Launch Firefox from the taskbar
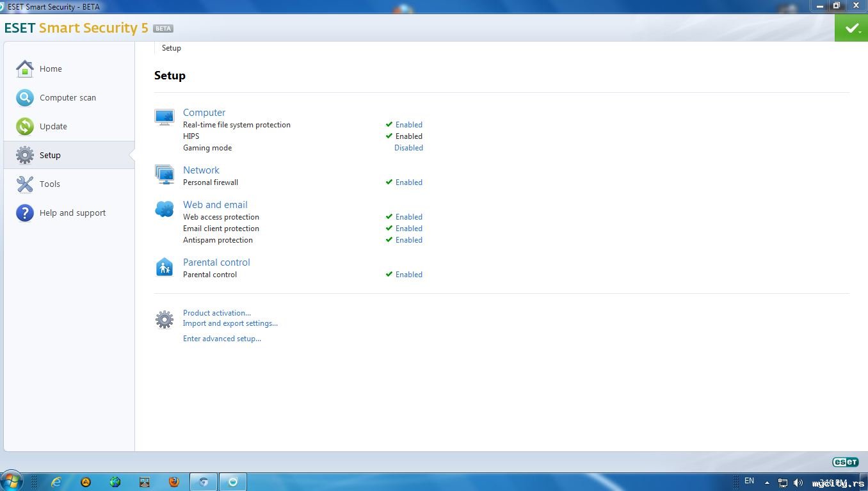 (174, 482)
